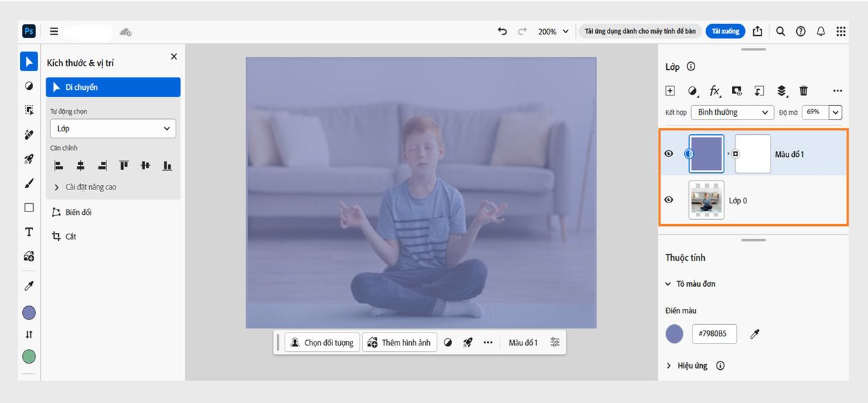
Task: Click the Điền màu fill color swatch
Action: pyautogui.click(x=674, y=335)
